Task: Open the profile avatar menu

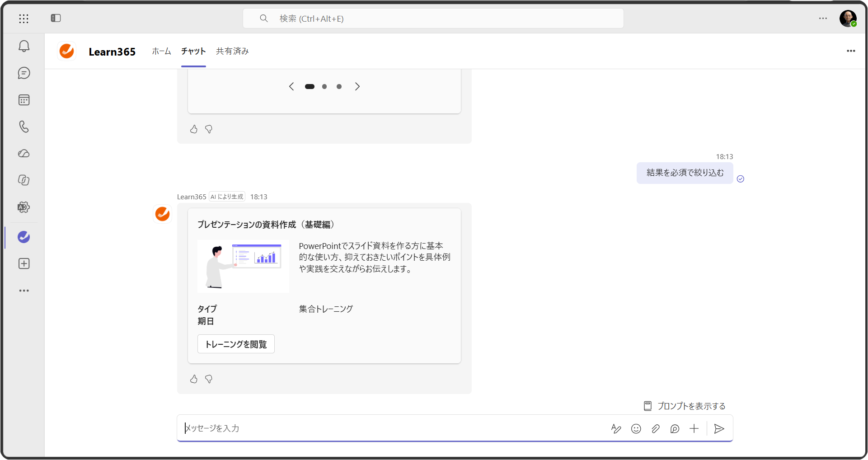Action: click(x=848, y=19)
